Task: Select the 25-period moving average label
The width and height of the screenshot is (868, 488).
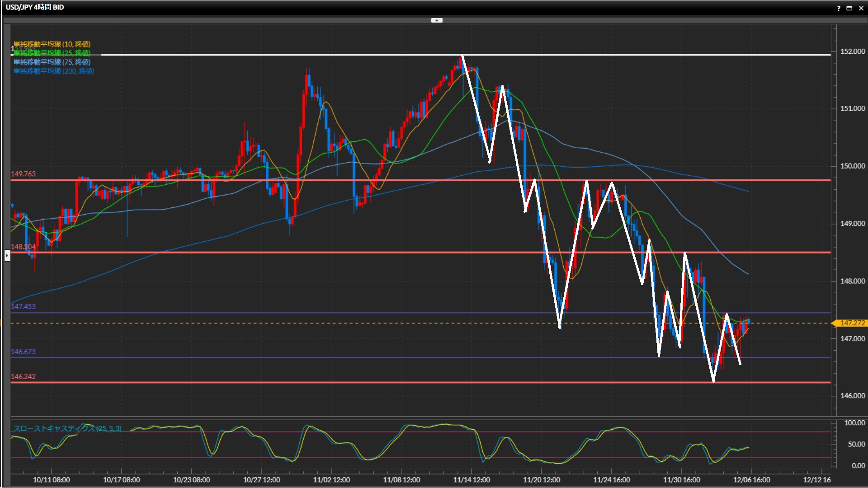Action: [52, 53]
